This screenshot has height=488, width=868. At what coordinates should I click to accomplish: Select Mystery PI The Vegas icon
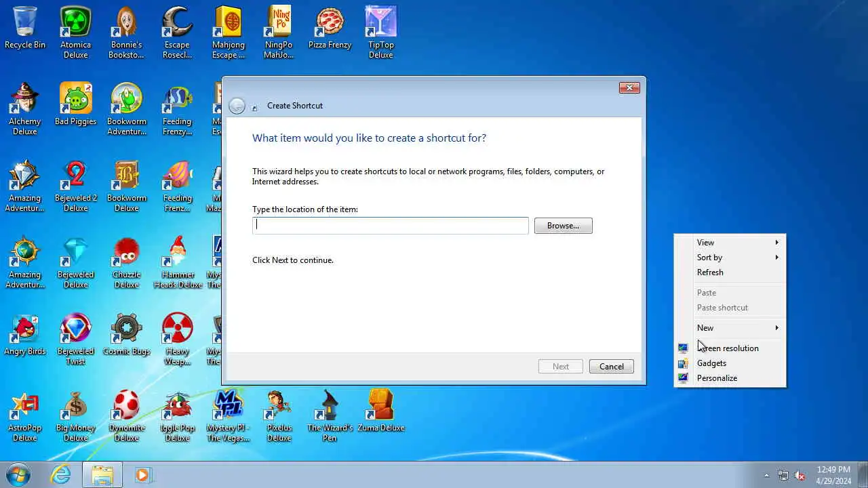point(228,415)
